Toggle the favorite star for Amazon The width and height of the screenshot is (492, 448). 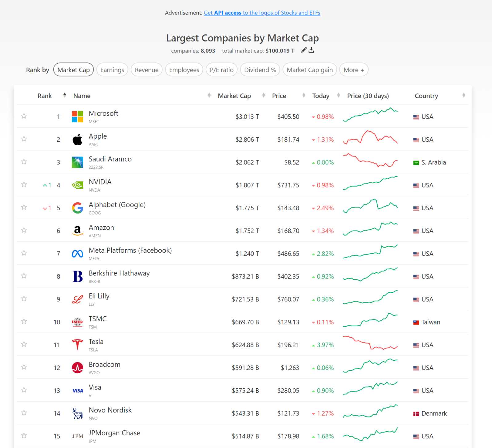tap(24, 230)
